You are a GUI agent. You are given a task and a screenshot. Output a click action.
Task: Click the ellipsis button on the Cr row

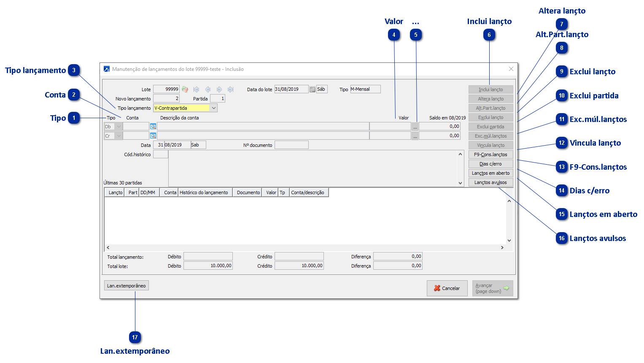(415, 135)
